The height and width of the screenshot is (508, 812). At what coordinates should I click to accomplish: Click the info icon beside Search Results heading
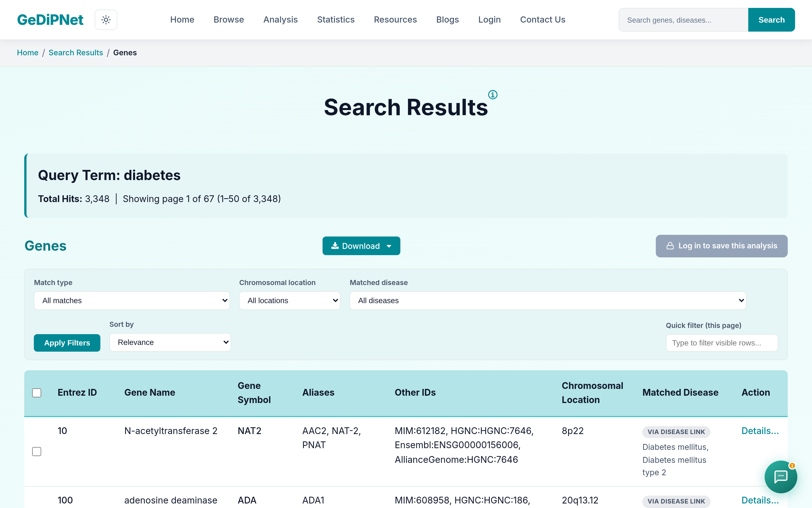click(x=493, y=95)
